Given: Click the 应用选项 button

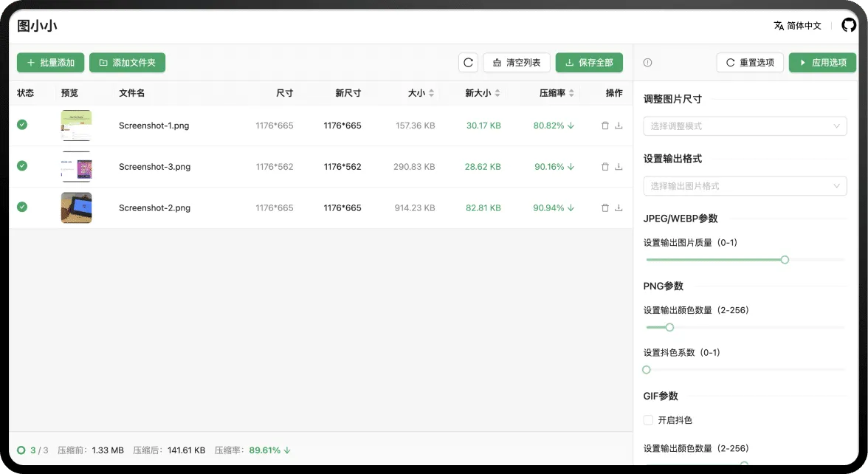Looking at the screenshot, I should click(822, 63).
